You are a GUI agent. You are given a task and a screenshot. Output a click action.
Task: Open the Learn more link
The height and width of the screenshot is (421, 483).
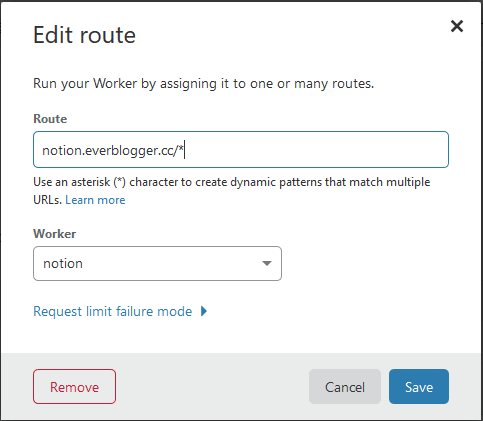pos(95,200)
